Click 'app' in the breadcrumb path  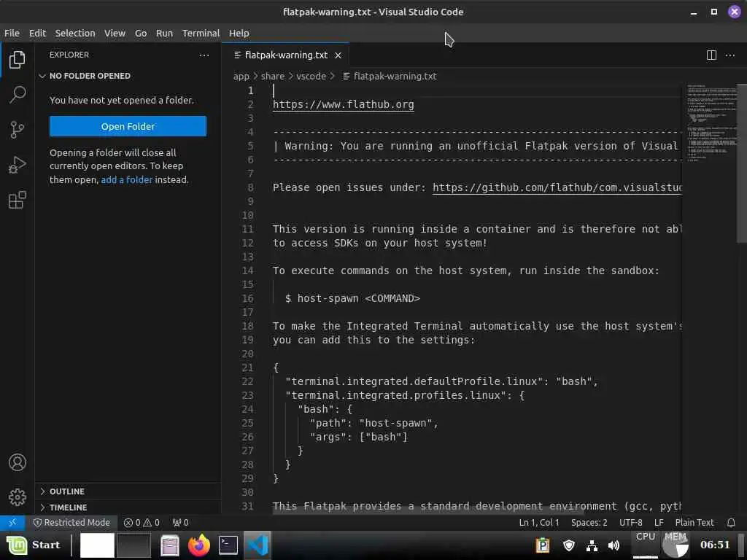pyautogui.click(x=241, y=76)
